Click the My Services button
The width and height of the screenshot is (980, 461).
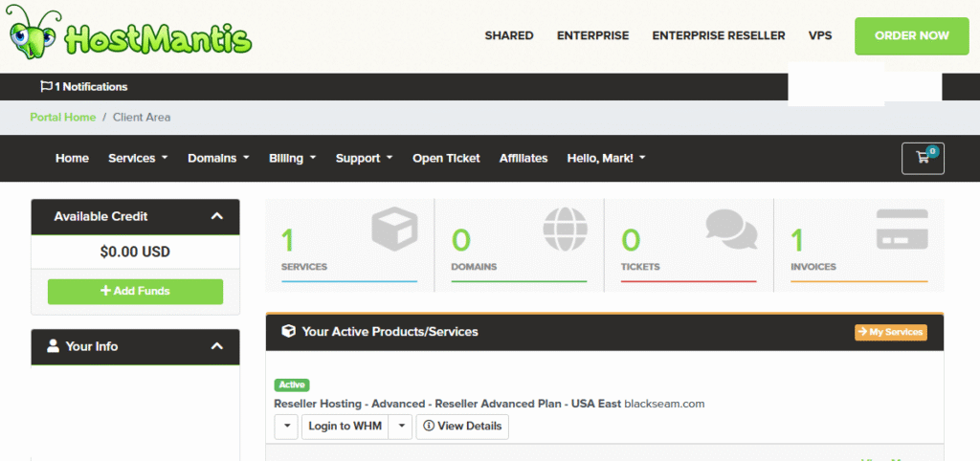pyautogui.click(x=891, y=332)
